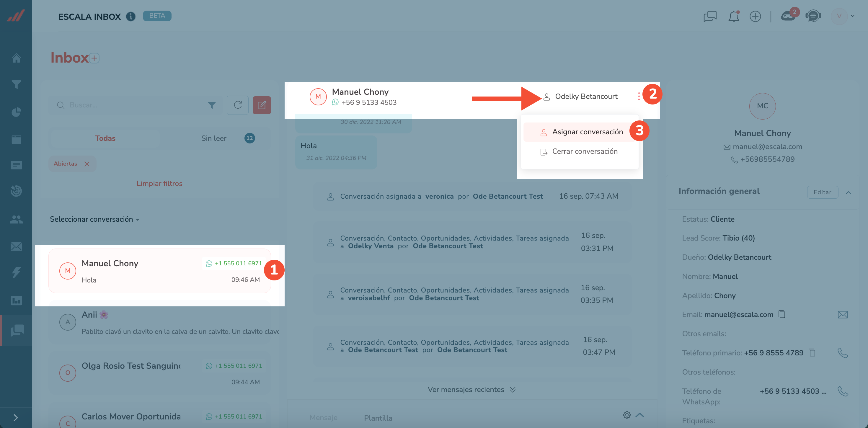Open the Home icon in sidebar
Screen dimensions: 868x428
point(16,58)
